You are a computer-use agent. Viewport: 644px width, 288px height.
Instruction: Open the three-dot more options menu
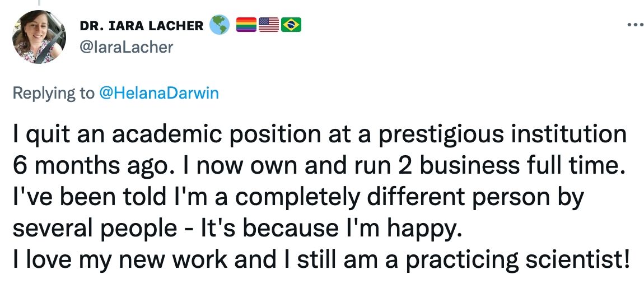634,25
